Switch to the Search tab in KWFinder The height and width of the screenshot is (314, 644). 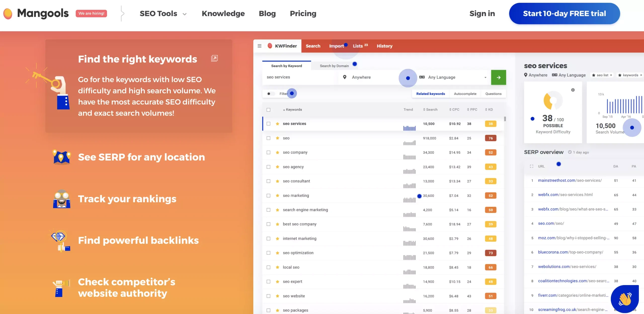313,46
